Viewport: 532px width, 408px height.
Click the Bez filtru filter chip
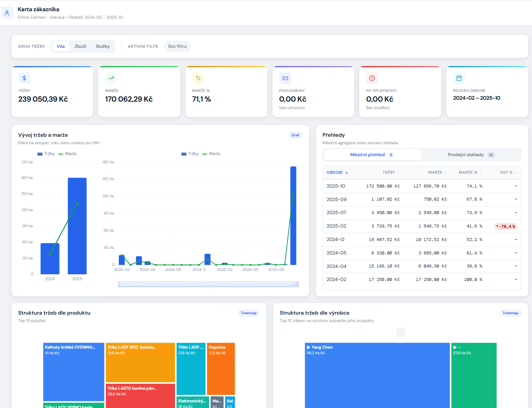177,46
